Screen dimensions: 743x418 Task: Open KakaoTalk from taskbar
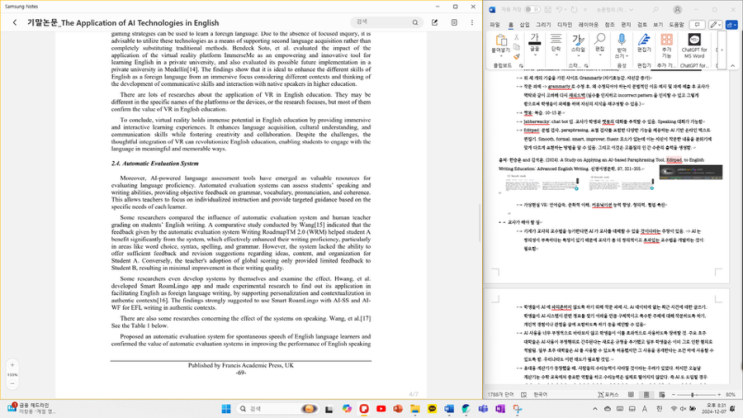pyautogui.click(x=432, y=409)
